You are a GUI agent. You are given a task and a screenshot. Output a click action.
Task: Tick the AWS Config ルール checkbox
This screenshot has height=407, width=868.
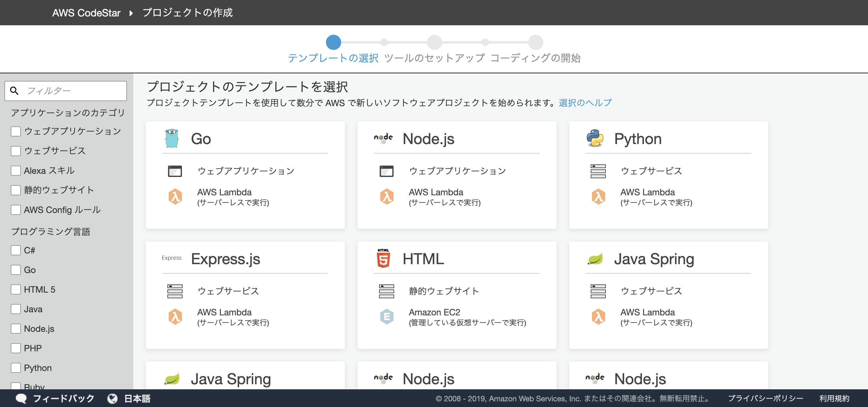click(x=16, y=210)
